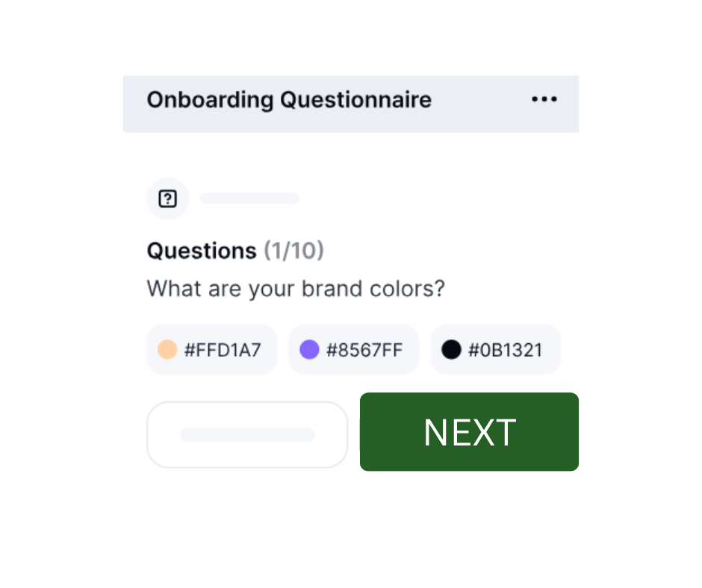Click the (1/10) progress counter
This screenshot has width=702, height=588.
point(293,251)
